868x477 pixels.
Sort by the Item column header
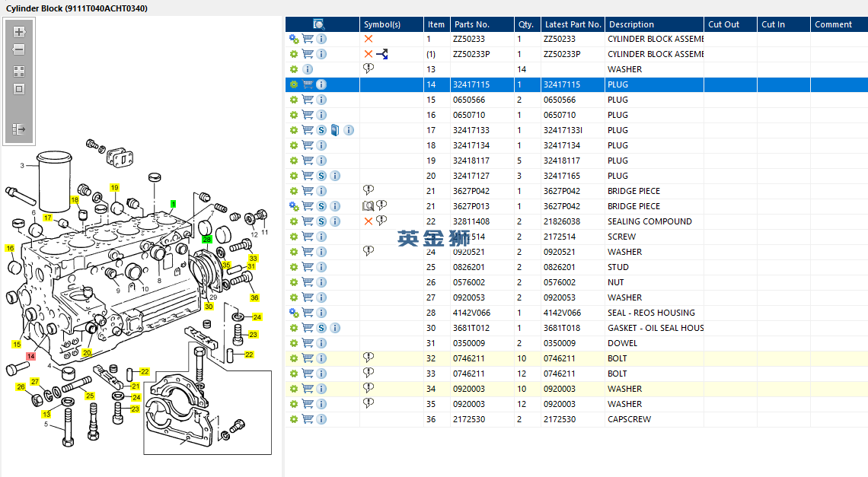(437, 24)
